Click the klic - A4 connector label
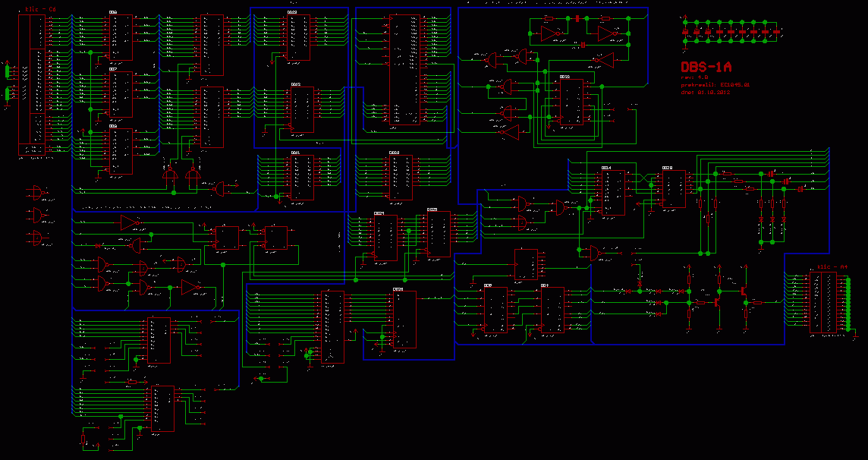 (832, 267)
